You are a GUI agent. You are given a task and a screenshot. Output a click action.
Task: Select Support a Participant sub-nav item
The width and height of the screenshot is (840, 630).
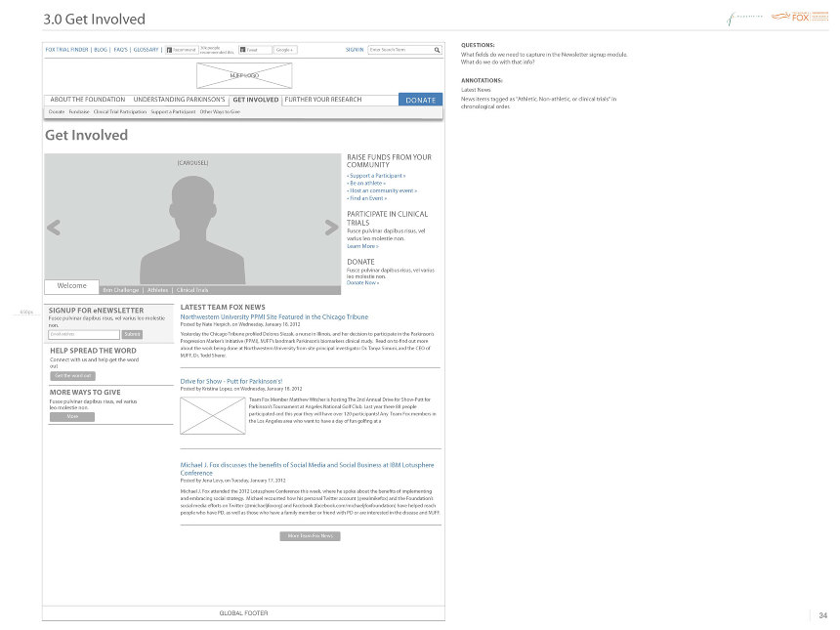pos(173,112)
